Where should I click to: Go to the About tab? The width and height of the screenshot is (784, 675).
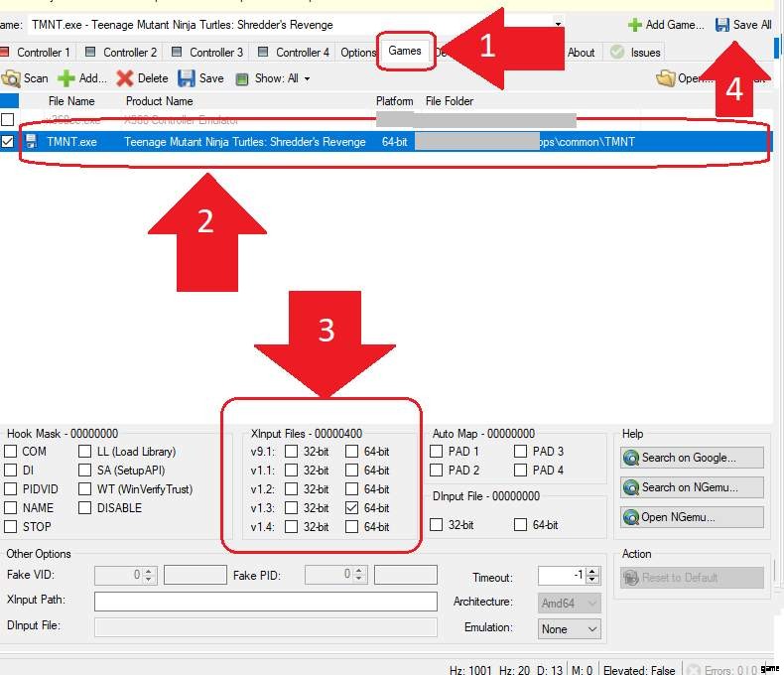pos(581,52)
